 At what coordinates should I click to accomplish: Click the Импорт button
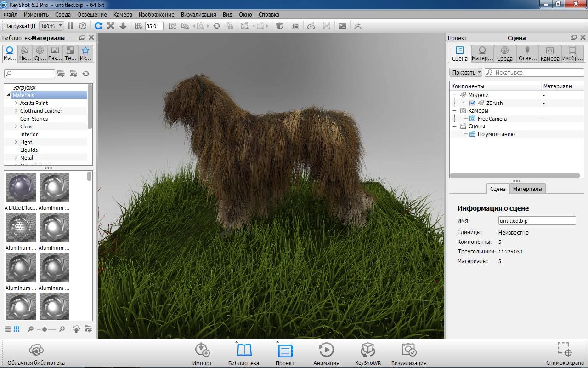pyautogui.click(x=202, y=354)
